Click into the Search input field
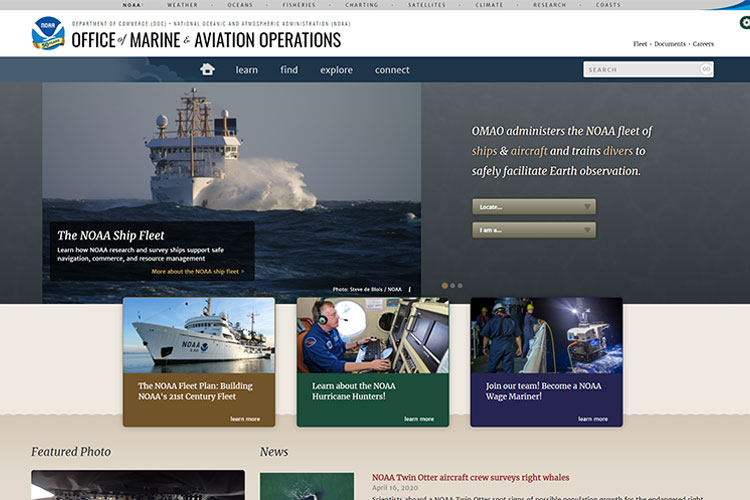 tap(641, 70)
